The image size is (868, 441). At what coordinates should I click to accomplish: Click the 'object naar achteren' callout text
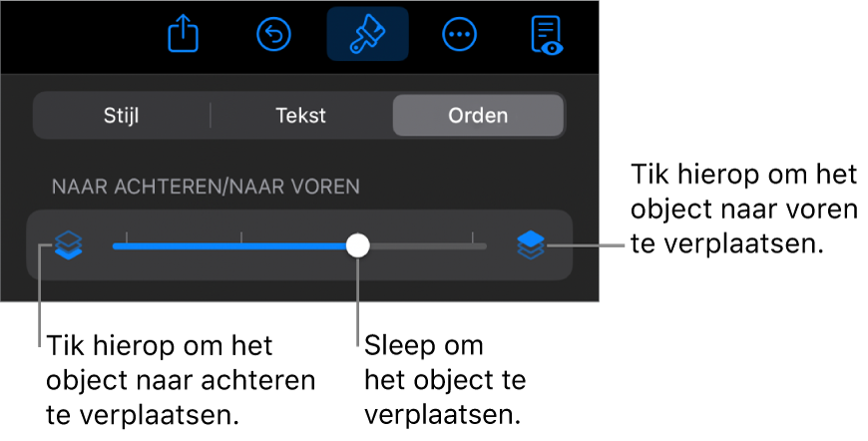point(181,381)
